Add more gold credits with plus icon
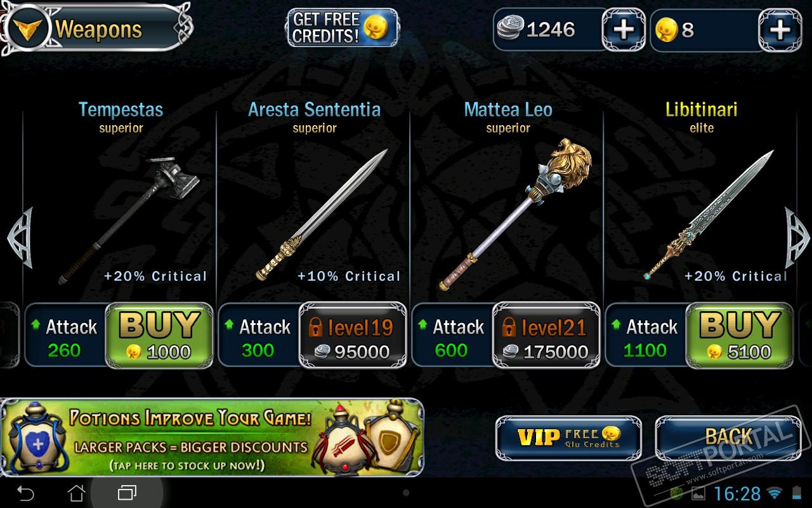Screen dimensions: 812x508 (x=780, y=29)
